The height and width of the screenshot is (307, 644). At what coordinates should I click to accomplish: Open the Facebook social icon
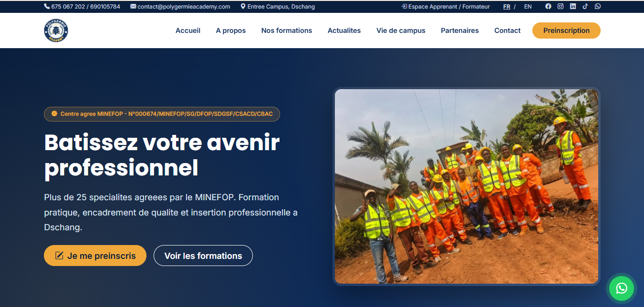click(548, 7)
